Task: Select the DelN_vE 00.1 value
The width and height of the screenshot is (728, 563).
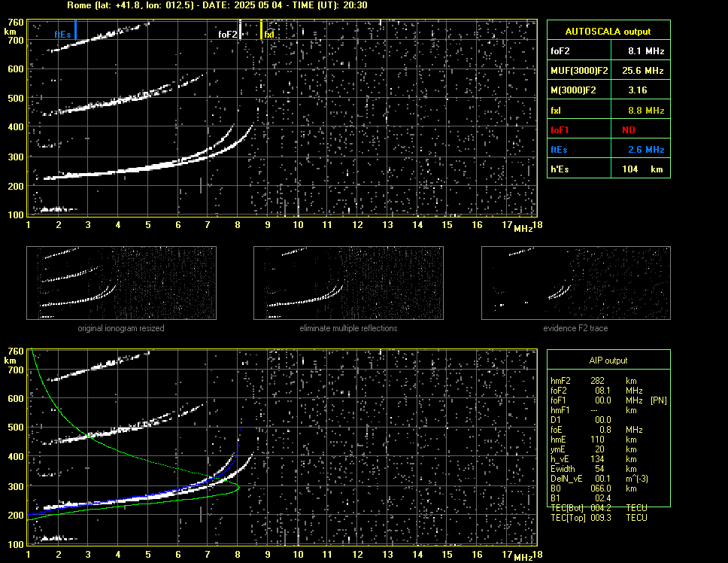Action: pos(603,479)
